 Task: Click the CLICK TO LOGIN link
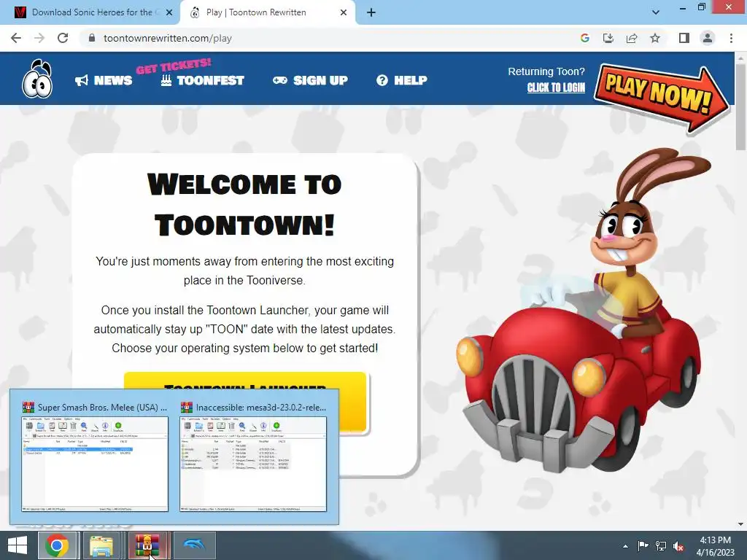[x=556, y=87]
